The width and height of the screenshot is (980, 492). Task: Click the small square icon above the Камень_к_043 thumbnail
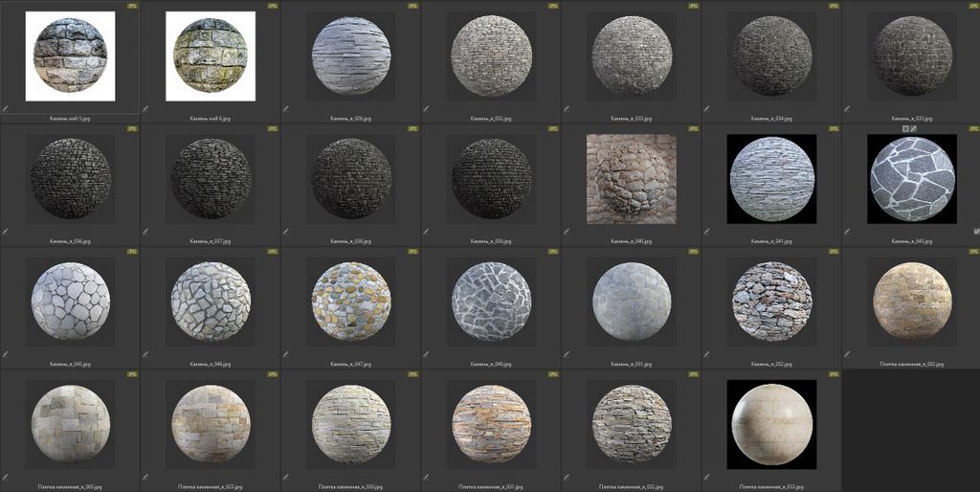[x=905, y=128]
